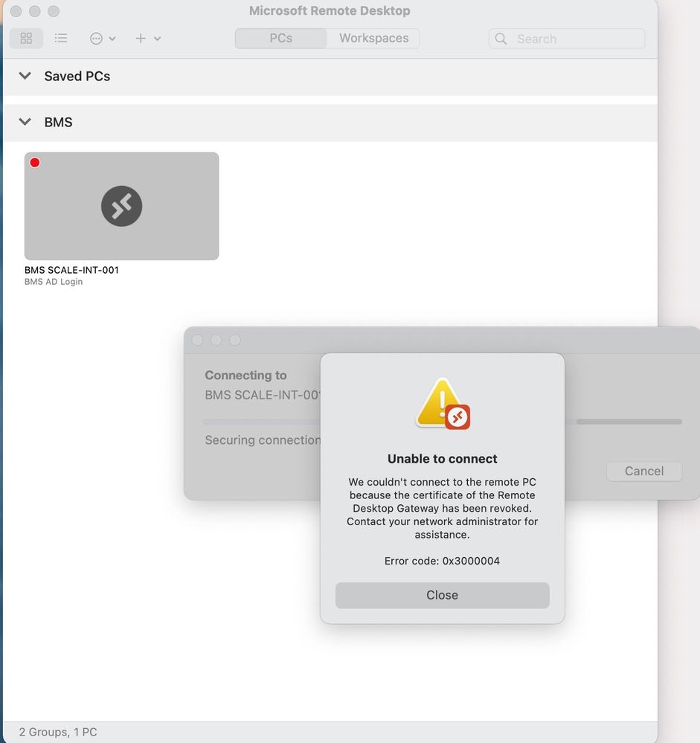Screen dimensions: 700x743
Task: Switch to list view icon
Action: (61, 39)
